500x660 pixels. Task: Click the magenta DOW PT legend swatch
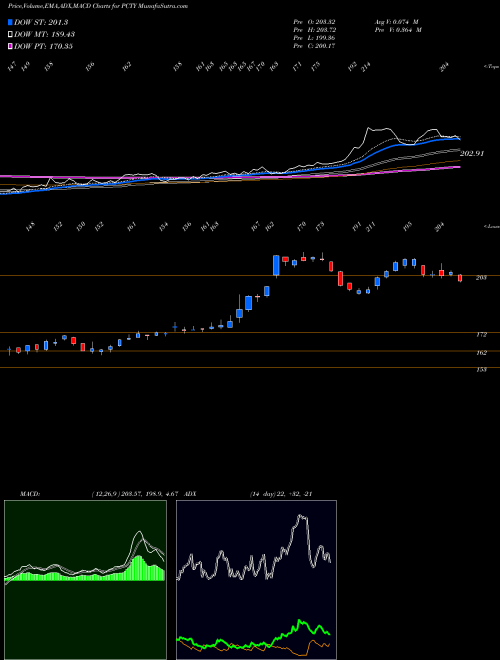point(10,46)
